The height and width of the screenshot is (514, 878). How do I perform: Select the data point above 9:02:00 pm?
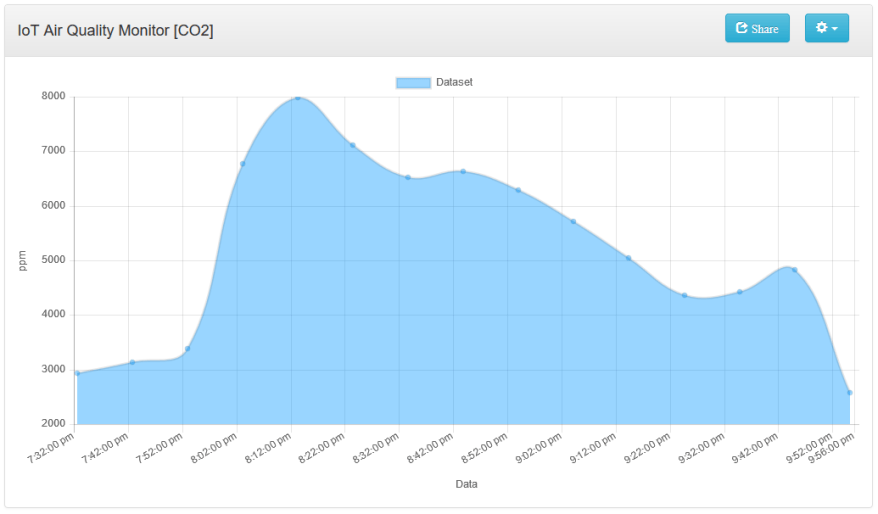point(573,221)
